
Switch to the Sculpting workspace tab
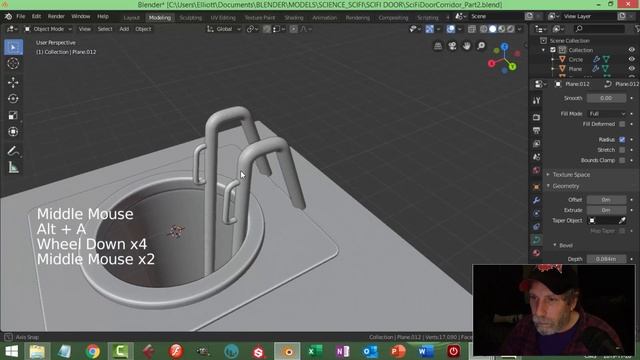(x=190, y=18)
